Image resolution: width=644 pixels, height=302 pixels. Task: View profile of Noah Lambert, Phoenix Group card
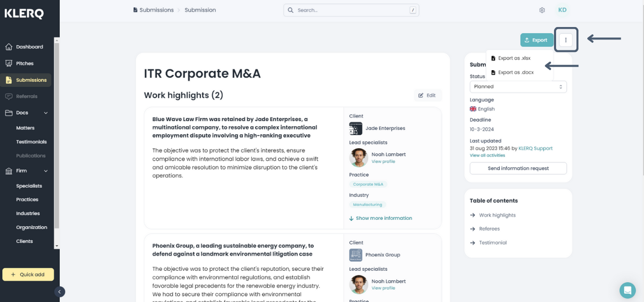pos(383,288)
